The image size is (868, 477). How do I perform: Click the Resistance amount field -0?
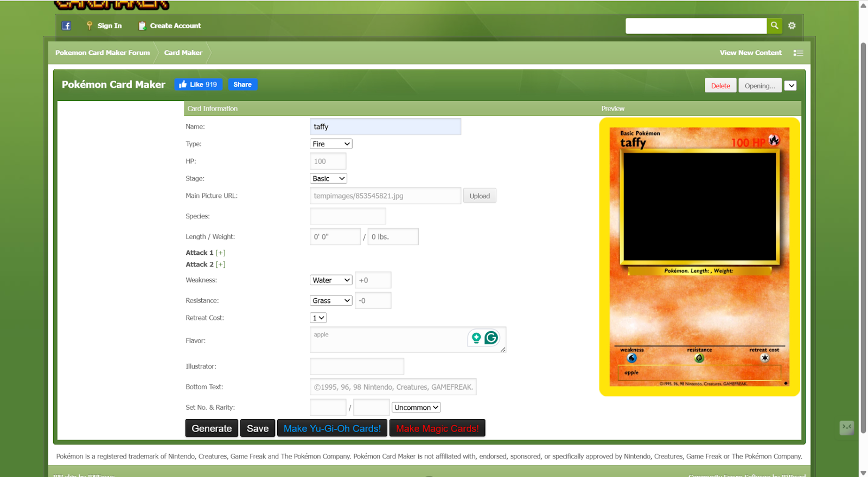[373, 300]
